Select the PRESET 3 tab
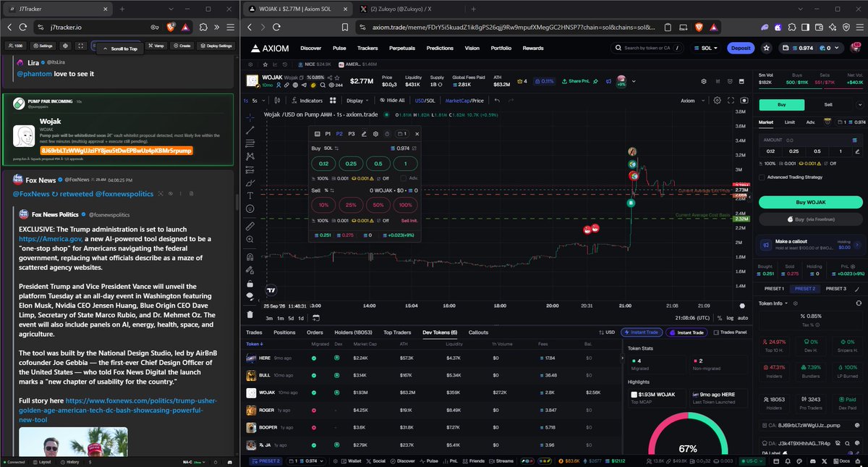 tap(836, 288)
